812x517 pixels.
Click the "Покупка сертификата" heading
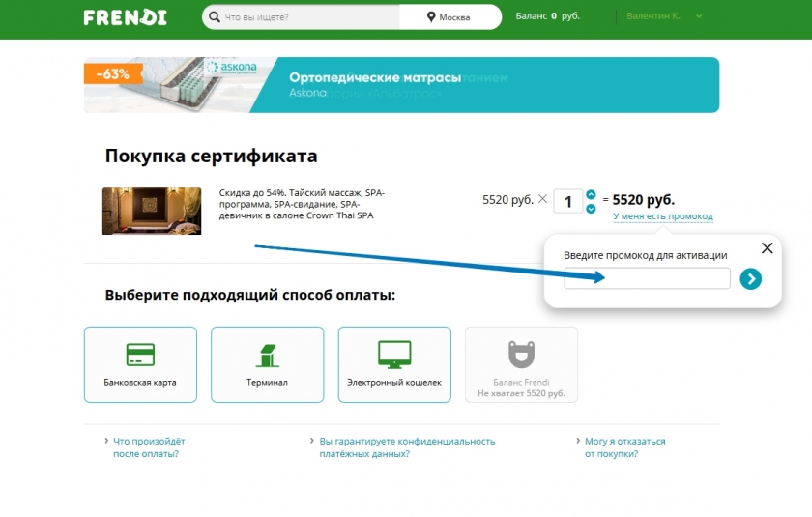211,156
